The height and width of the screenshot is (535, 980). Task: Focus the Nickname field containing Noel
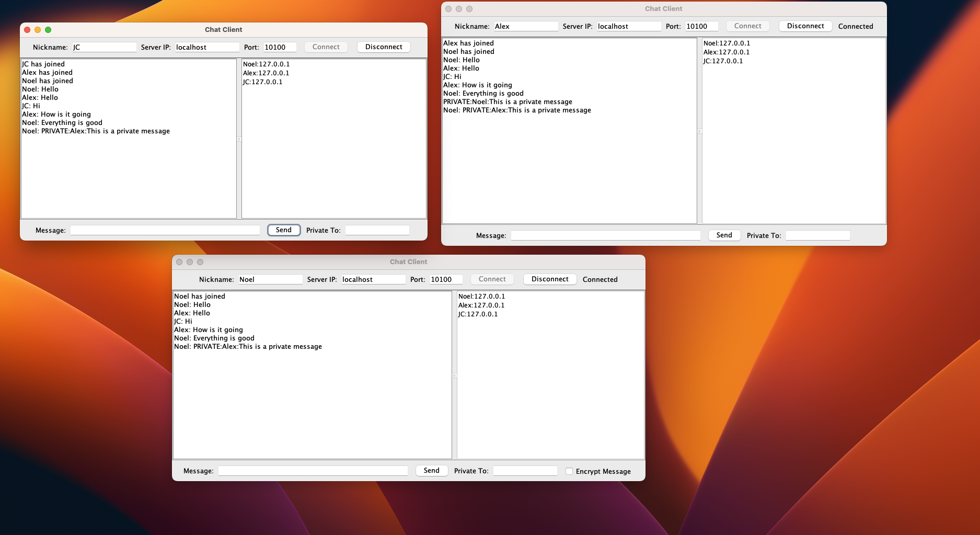pyautogui.click(x=270, y=279)
